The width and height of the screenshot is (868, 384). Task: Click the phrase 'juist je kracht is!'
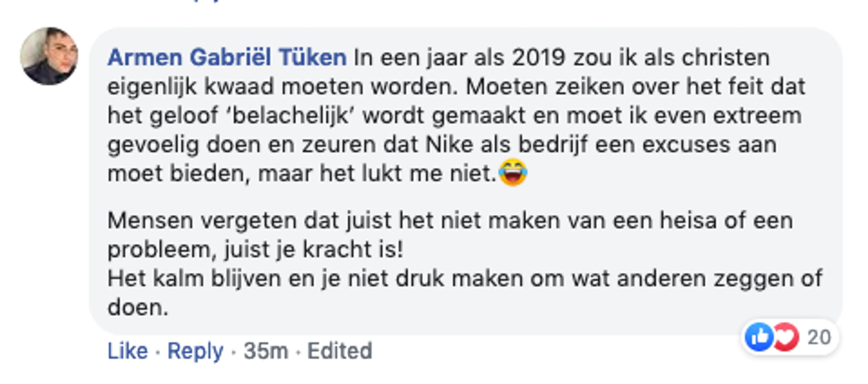(314, 250)
